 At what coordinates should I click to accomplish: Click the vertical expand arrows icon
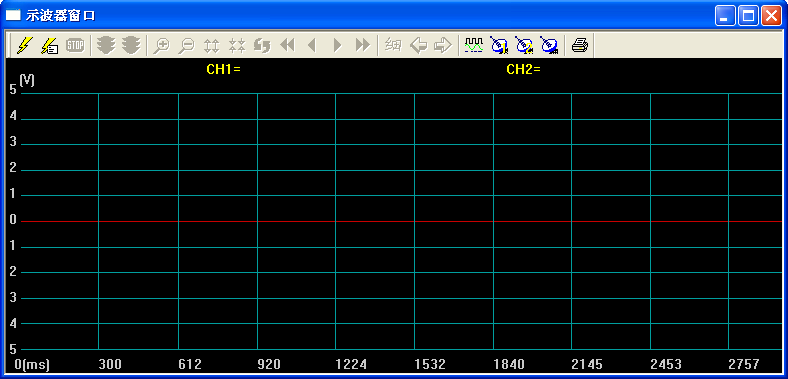point(212,45)
